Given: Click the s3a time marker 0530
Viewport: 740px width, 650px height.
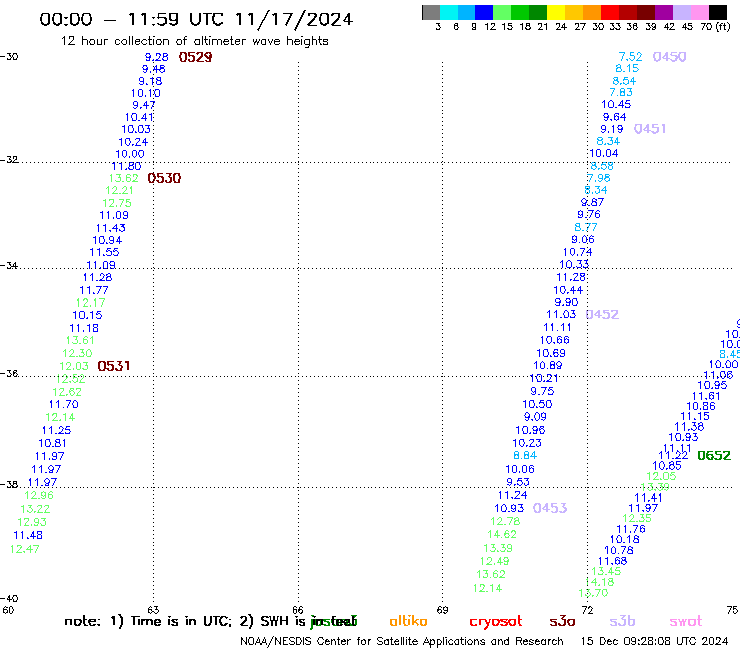Looking at the screenshot, I should coord(164,178).
